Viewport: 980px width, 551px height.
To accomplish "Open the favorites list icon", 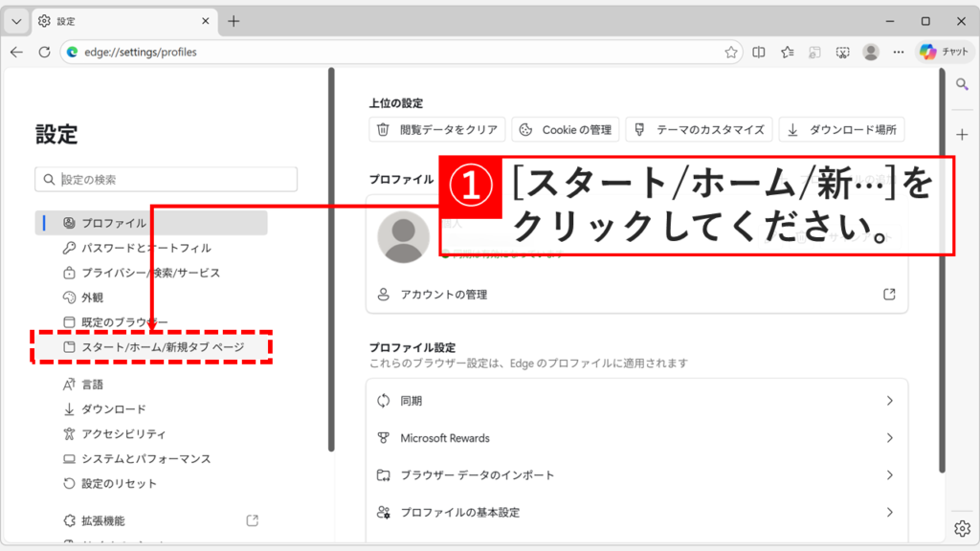I will 787,53.
